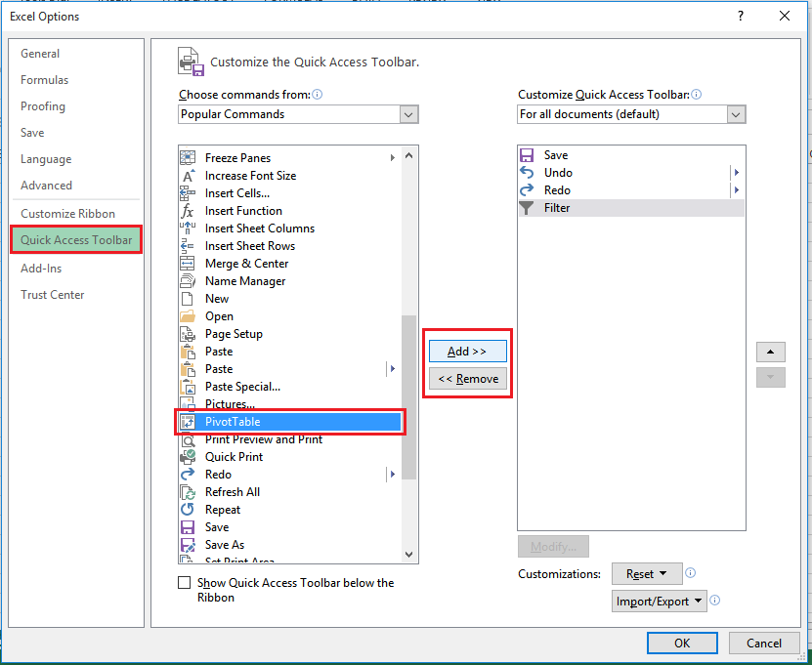Image resolution: width=812 pixels, height=665 pixels.
Task: Select the Page Setup icon
Action: pyautogui.click(x=188, y=334)
